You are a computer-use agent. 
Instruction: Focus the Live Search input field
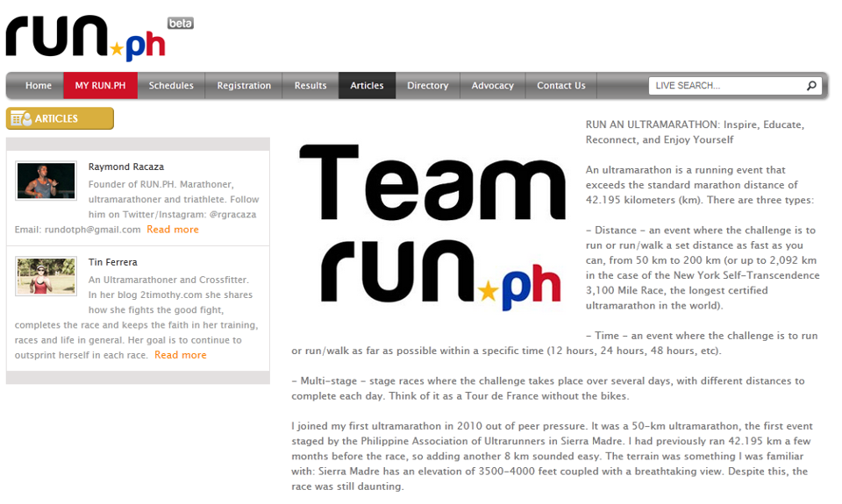click(x=724, y=86)
